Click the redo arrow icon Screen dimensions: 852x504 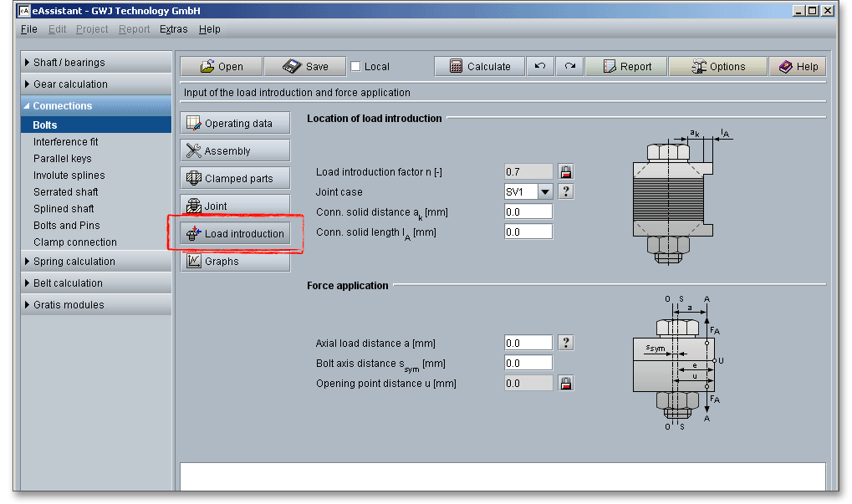coord(569,67)
